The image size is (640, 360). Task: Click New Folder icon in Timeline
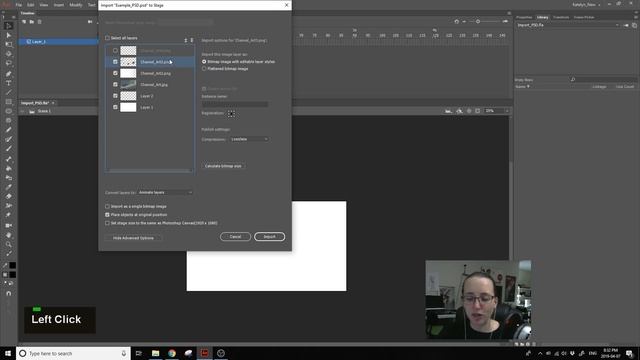31,22
